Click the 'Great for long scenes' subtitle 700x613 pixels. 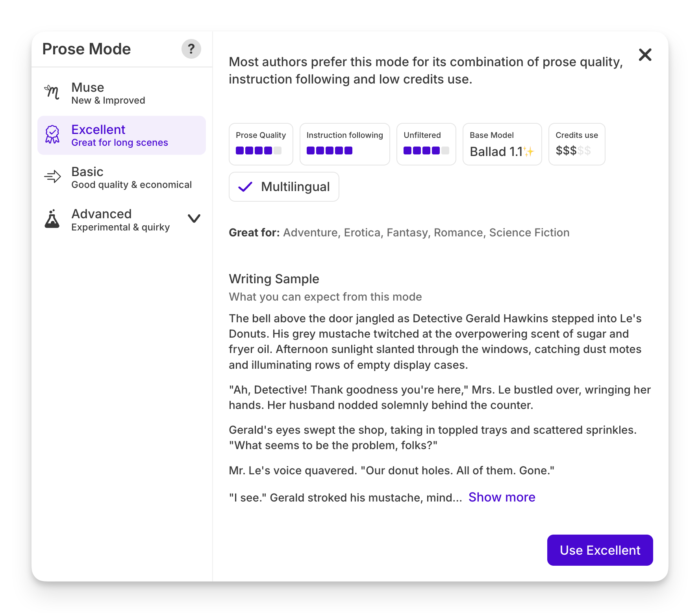[120, 143]
